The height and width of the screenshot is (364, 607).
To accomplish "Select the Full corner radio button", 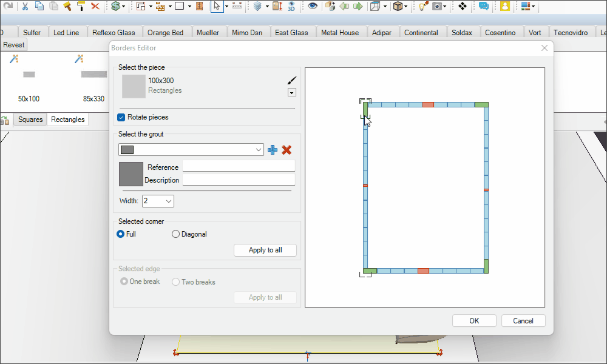I will pyautogui.click(x=121, y=234).
